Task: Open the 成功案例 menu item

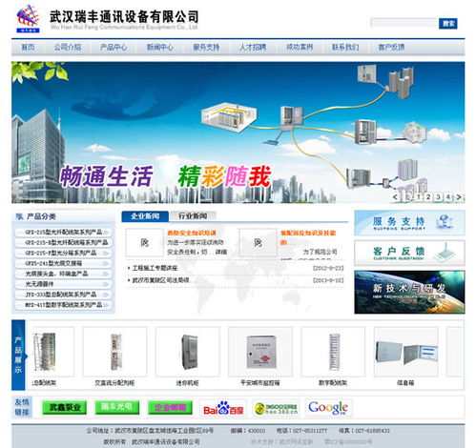Action: click(300, 48)
